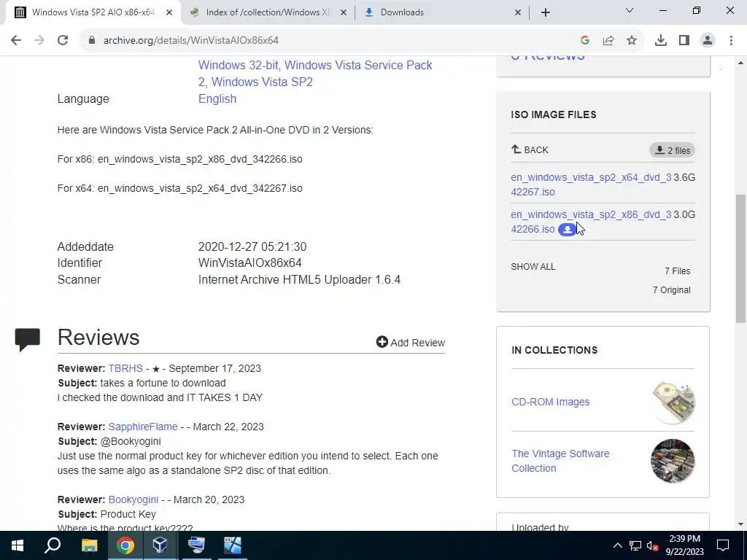Screen dimensions: 747x560
Task: Switch to the Downloads tab
Action: click(x=442, y=12)
